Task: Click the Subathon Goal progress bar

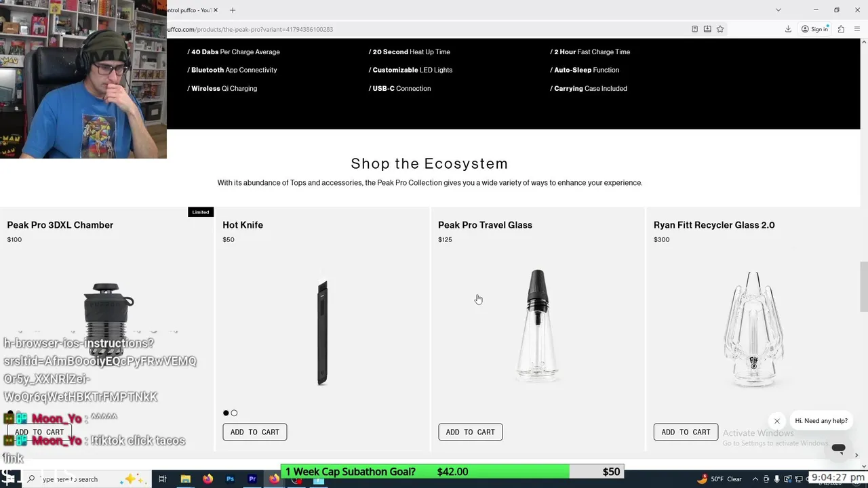Action: pos(452,472)
